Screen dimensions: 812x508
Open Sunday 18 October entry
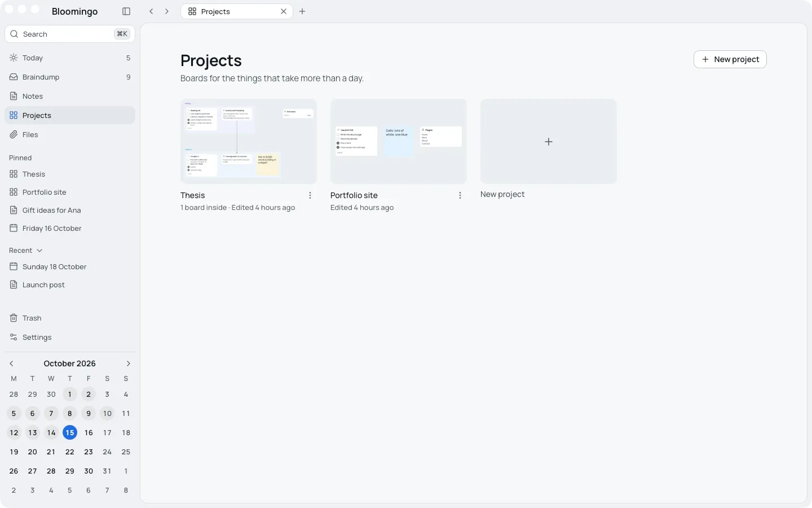(70, 267)
